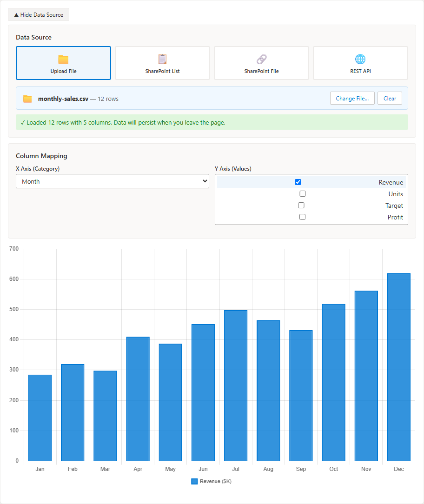This screenshot has width=424, height=504.
Task: Click the Aug revenue bar
Action: point(268,391)
